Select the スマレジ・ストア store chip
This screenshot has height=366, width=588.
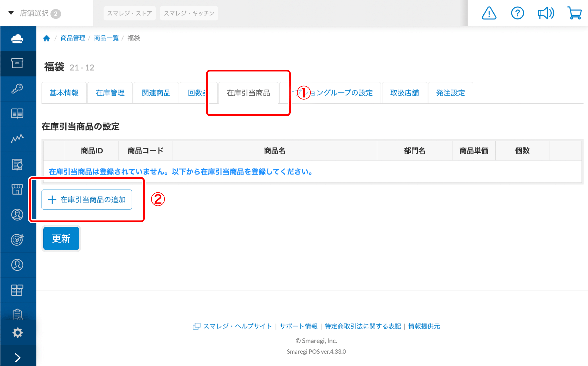tap(130, 13)
